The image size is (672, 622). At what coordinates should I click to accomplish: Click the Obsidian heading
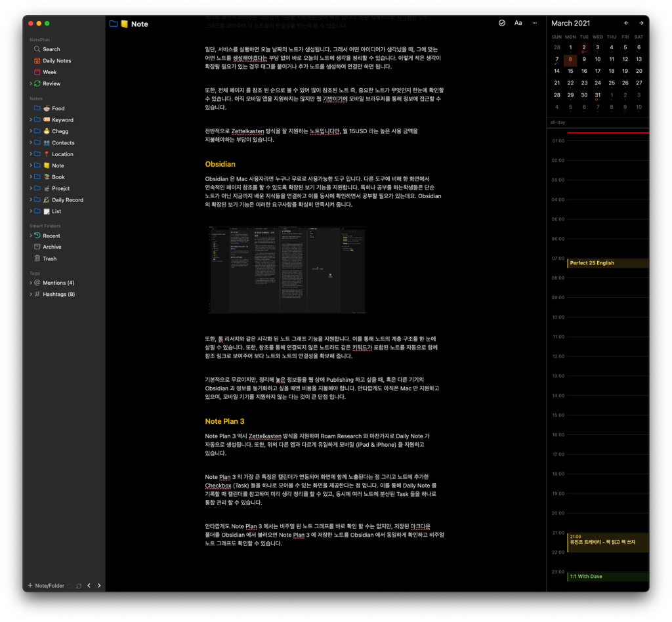tap(220, 164)
